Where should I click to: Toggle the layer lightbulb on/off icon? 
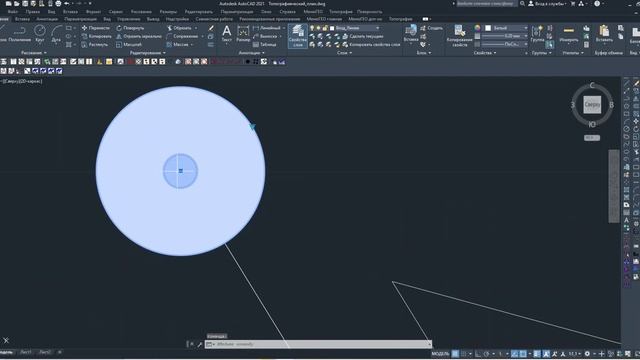312,28
